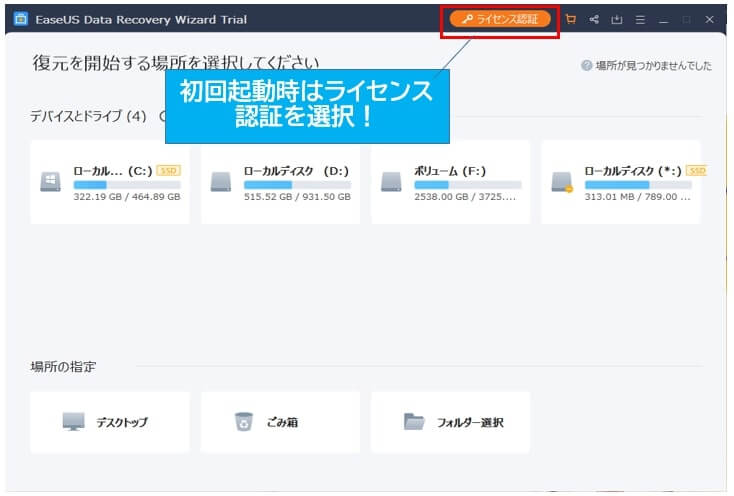This screenshot has height=496, width=734.
Task: Click the EaseUS Data Recovery Wizard Trial title
Action: pos(141,20)
